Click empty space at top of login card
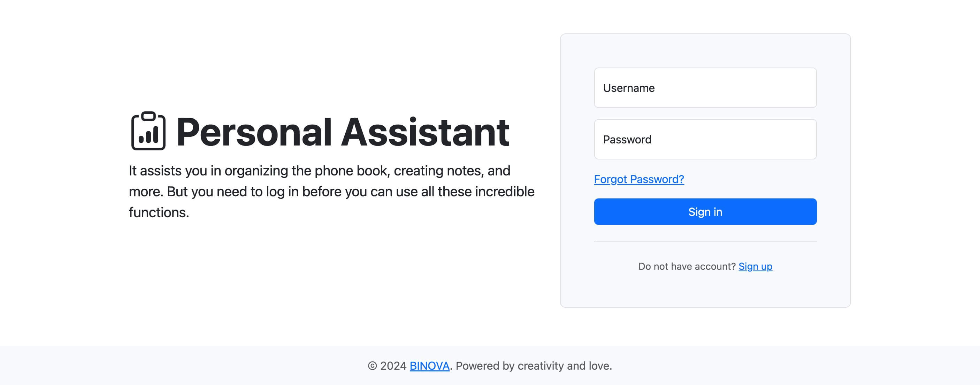Screen dimensions: 980x385 point(705,50)
